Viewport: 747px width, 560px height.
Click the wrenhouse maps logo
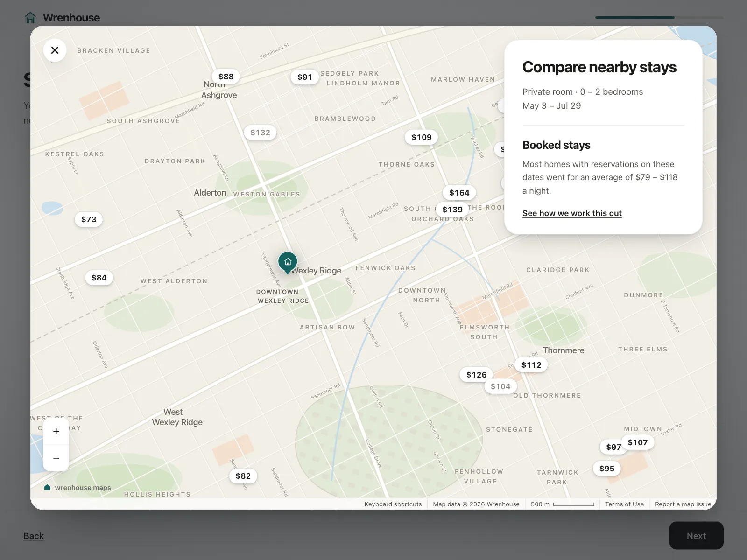78,488
